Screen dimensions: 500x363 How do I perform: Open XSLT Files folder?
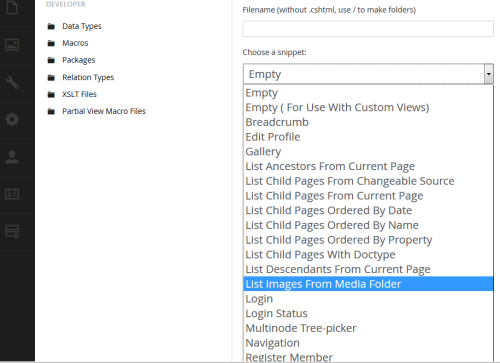79,94
